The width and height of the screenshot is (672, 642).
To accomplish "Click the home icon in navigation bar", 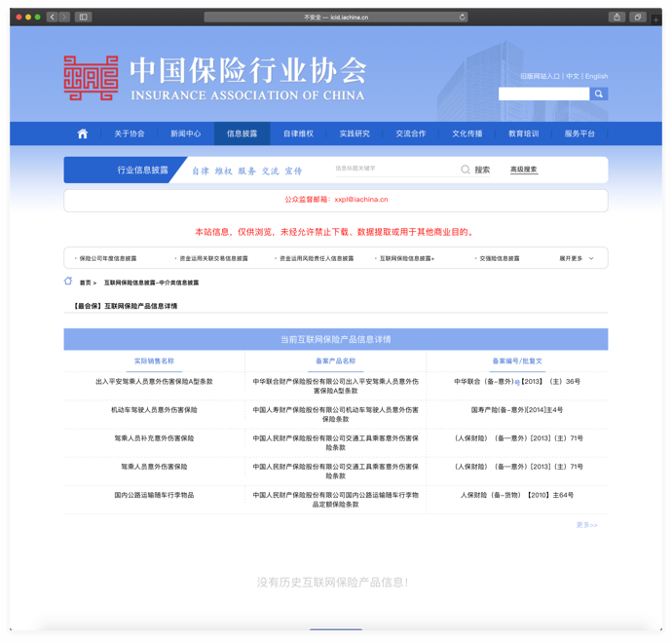I will click(x=82, y=133).
